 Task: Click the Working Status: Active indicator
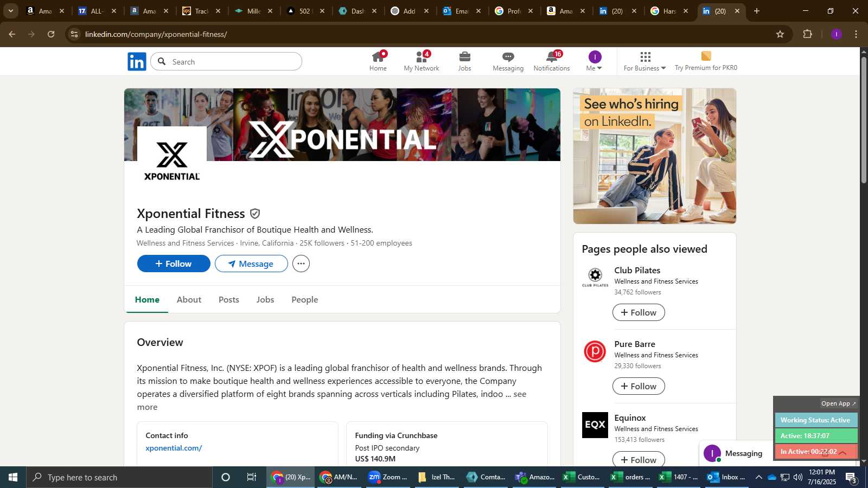click(x=816, y=420)
